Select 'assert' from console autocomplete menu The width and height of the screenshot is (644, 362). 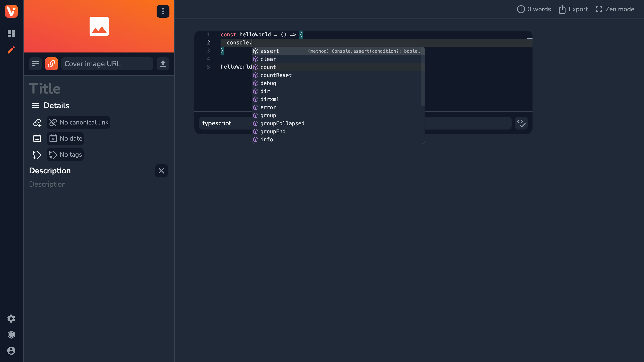pos(269,51)
